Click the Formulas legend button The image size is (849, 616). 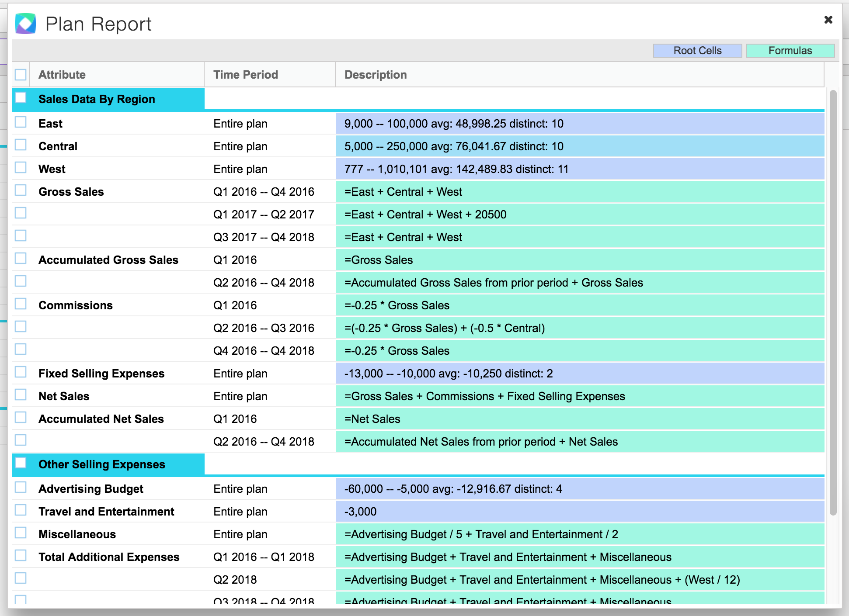click(790, 51)
